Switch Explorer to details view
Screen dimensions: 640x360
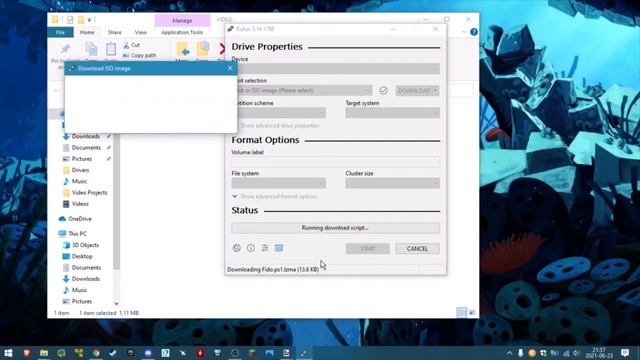(461, 313)
